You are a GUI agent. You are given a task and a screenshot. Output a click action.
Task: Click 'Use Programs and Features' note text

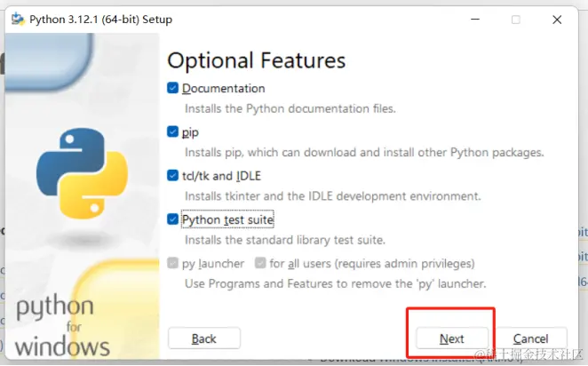[335, 284]
